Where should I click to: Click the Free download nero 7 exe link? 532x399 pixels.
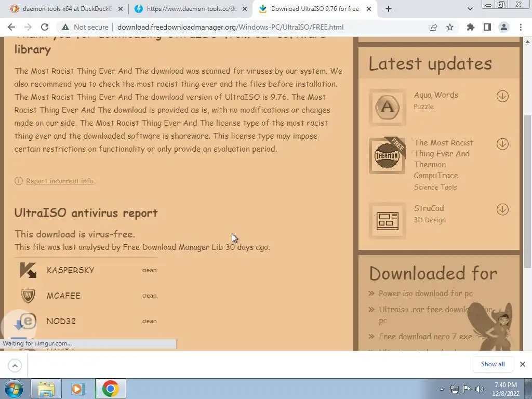(425, 337)
